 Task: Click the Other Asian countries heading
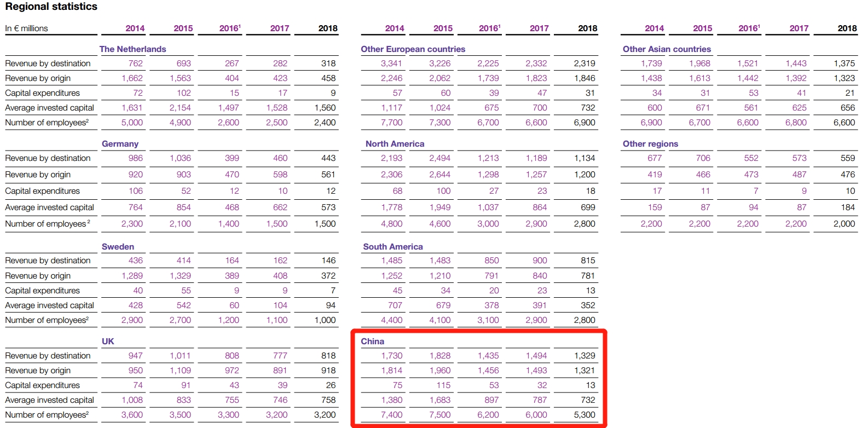click(667, 49)
